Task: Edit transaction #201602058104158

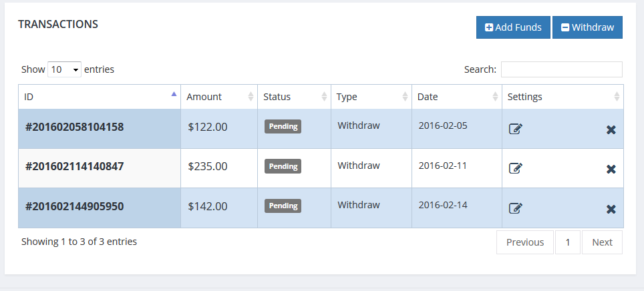Action: pos(515,129)
